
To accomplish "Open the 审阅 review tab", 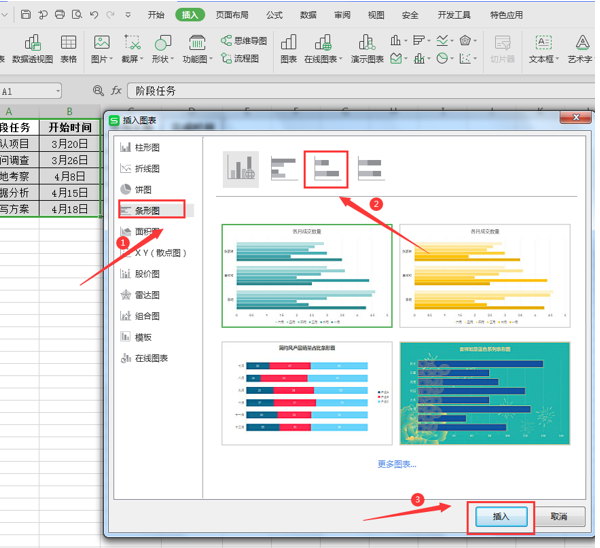I will coord(342,15).
